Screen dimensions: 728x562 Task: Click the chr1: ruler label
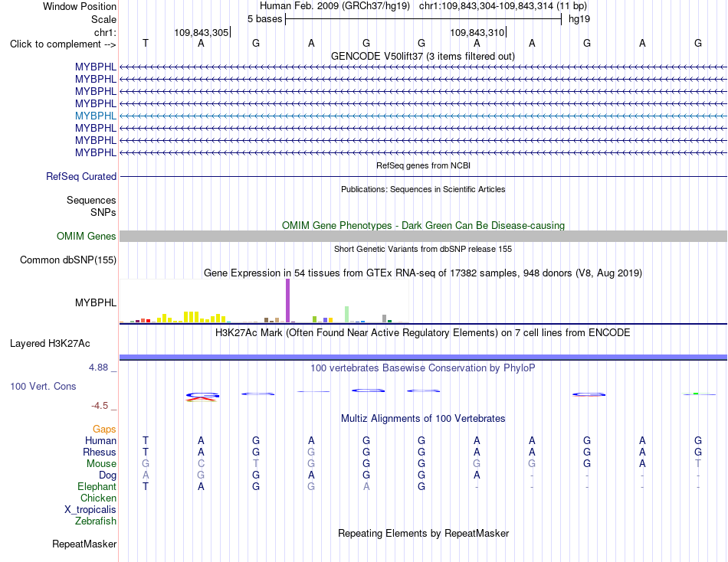click(105, 32)
